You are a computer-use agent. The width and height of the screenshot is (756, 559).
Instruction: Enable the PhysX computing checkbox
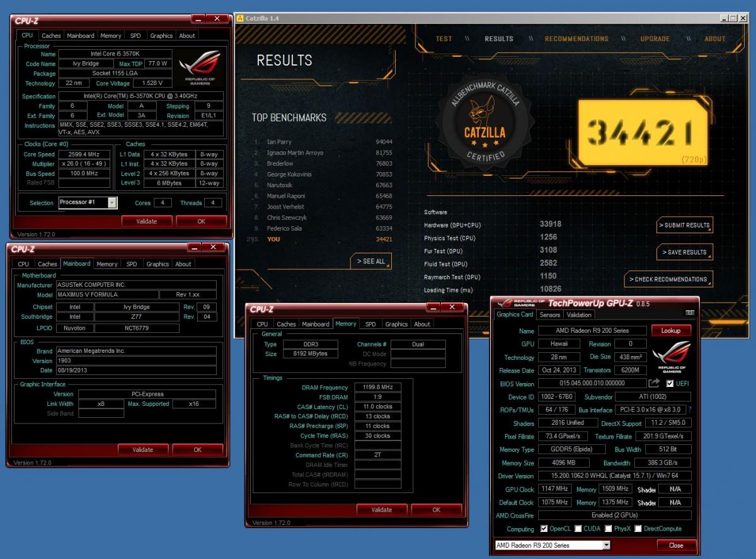click(x=609, y=529)
